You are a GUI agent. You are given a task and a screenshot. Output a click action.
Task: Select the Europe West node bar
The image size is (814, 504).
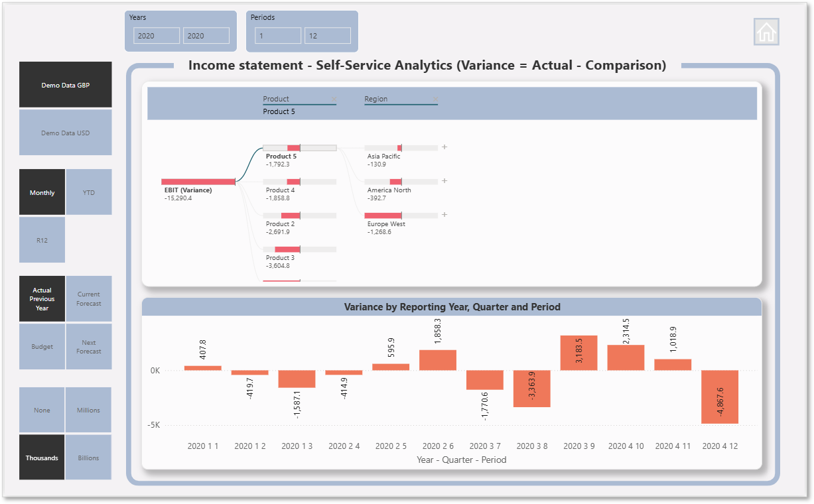[401, 216]
